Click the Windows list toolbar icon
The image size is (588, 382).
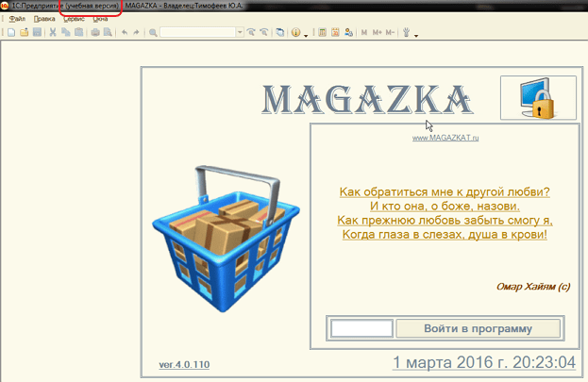point(279,33)
